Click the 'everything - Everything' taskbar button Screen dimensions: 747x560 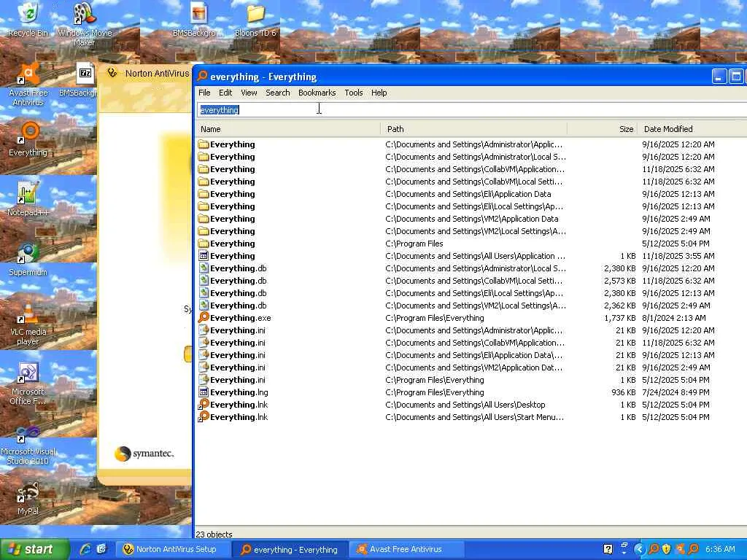[290, 549]
